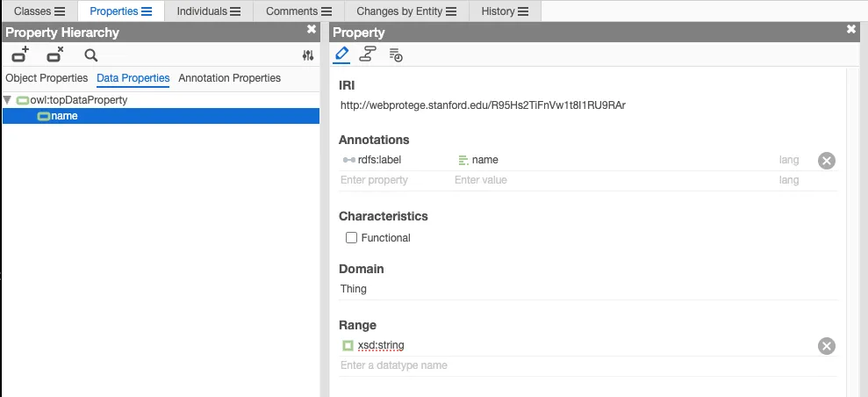Open Comments tab hamburger menu
The width and height of the screenshot is (868, 397).
click(x=326, y=11)
